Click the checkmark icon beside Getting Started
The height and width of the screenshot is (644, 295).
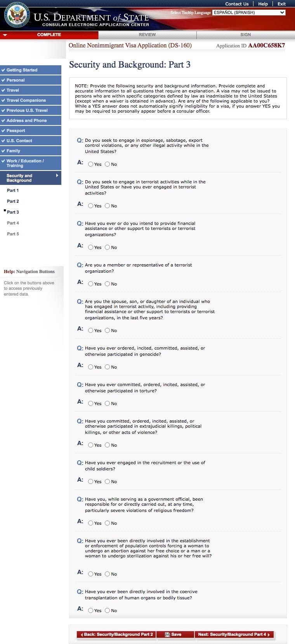point(3,70)
